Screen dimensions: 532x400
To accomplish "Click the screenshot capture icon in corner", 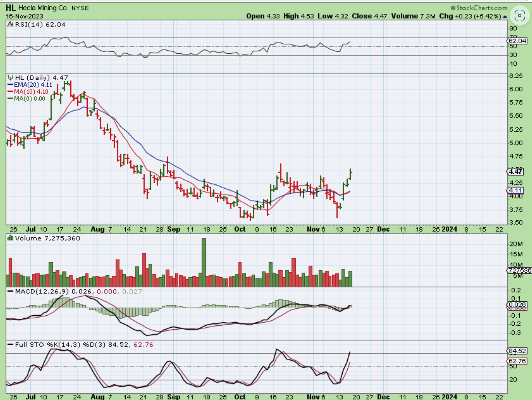I will (x=519, y=15).
